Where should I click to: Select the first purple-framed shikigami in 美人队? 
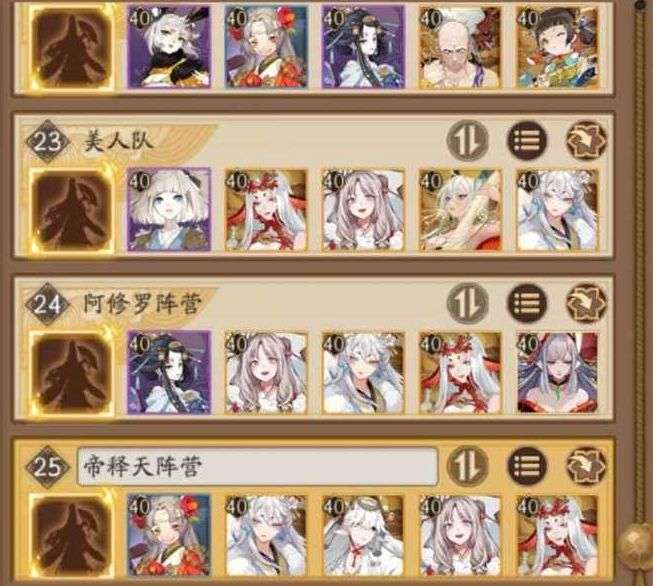point(169,210)
